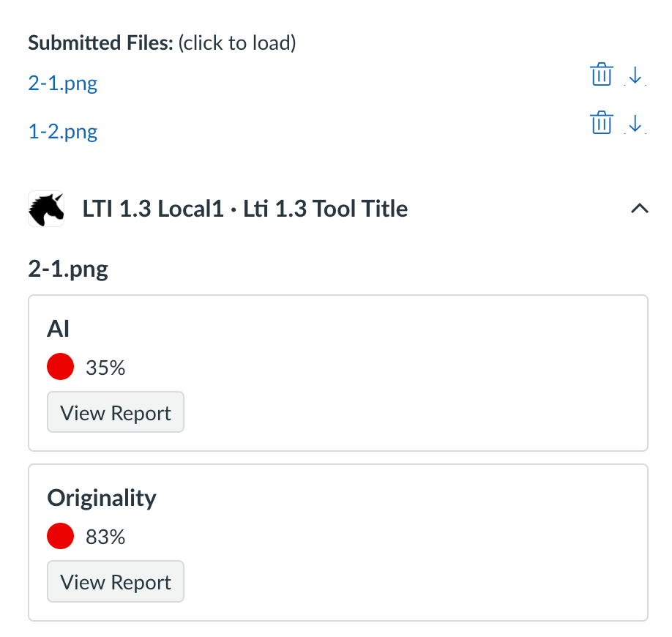Click the red Originality score indicator
672x637 pixels.
coord(60,535)
